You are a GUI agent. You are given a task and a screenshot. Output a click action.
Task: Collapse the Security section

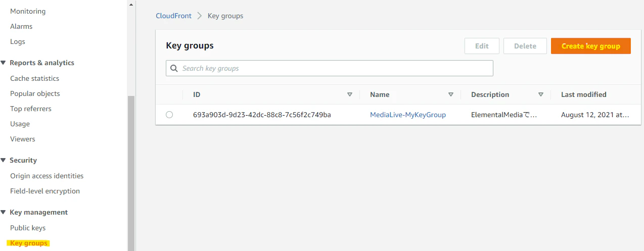click(4, 160)
